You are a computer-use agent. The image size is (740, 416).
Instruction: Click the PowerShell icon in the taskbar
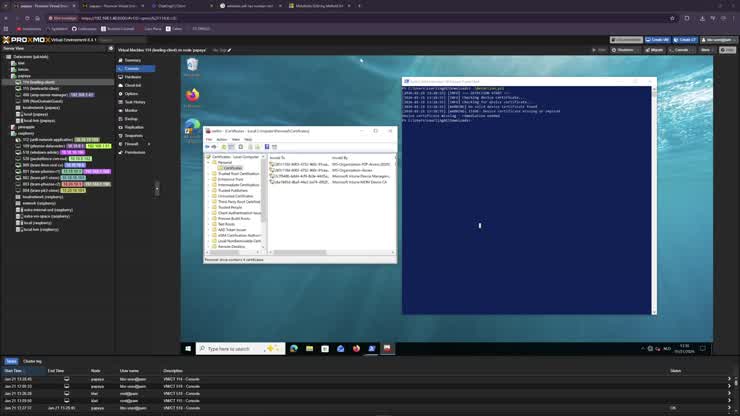(x=372, y=348)
